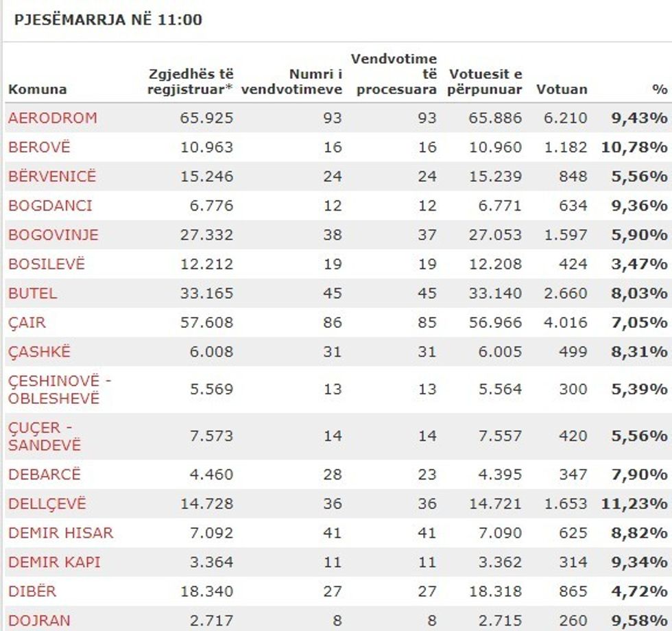This screenshot has height=631, width=672.
Task: Open the BËRVENICË link
Action: tap(52, 177)
